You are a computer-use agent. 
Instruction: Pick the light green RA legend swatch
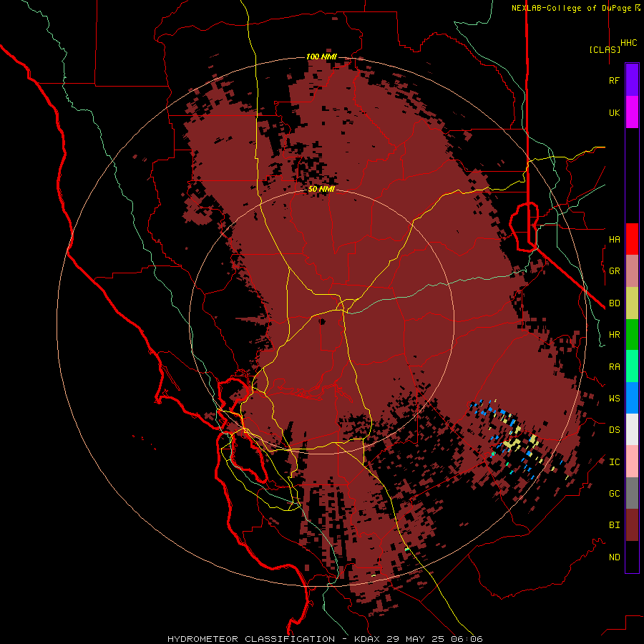tap(632, 366)
